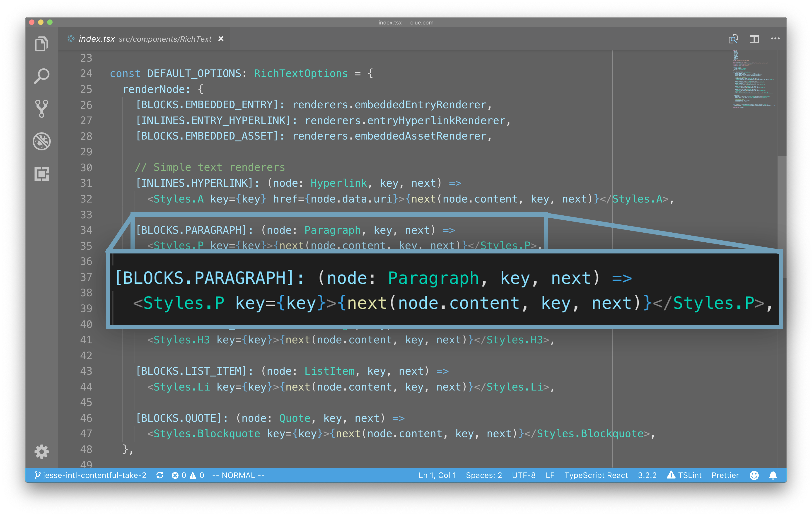This screenshot has height=516, width=812.
Task: Click the 3.2.2 TypeScript version
Action: click(x=647, y=475)
